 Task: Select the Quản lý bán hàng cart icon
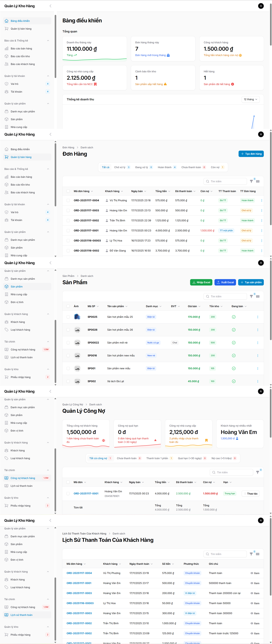pos(7,28)
